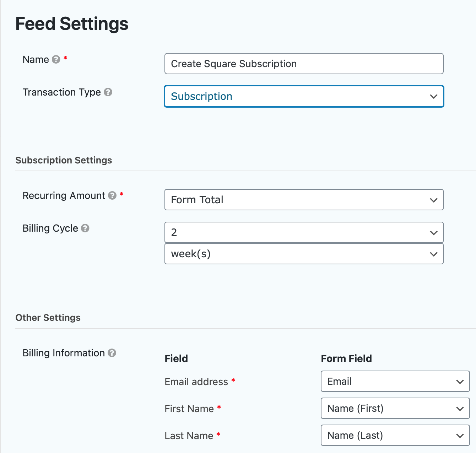Click the Other Settings section heading
This screenshot has width=476, height=453.
(x=48, y=318)
